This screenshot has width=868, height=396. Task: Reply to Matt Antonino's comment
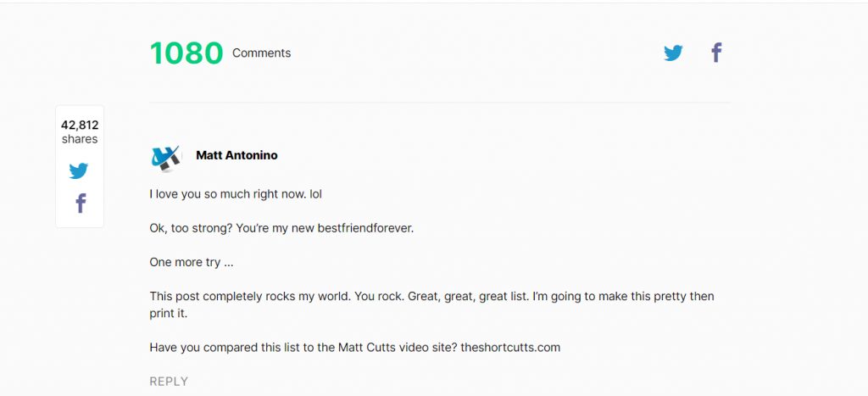(x=169, y=381)
